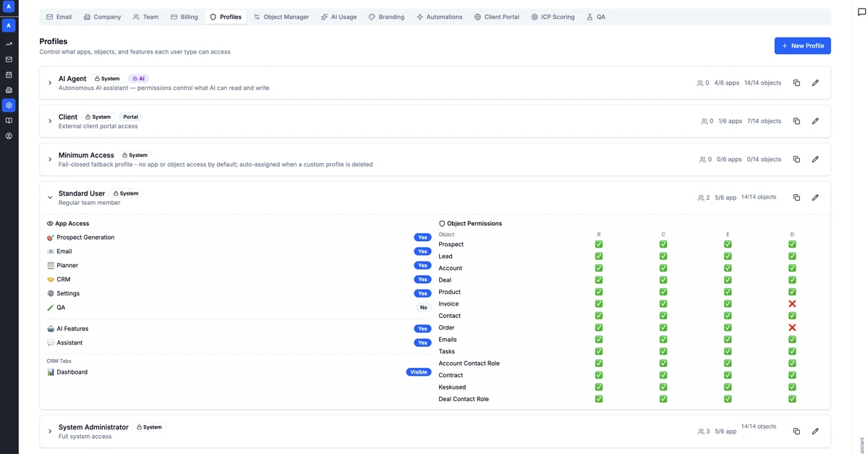Viewport: 868px width, 454px height.
Task: Switch to the Team tab
Action: [145, 17]
